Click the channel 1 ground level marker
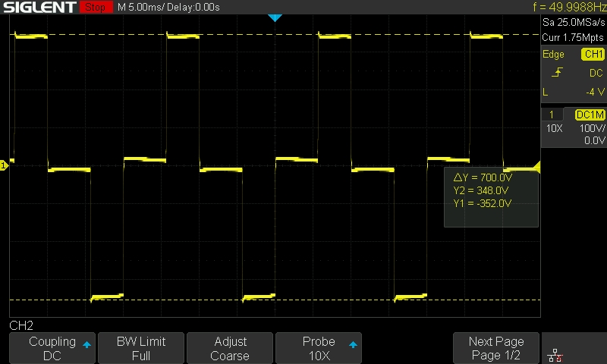The height and width of the screenshot is (364, 607). pos(4,165)
